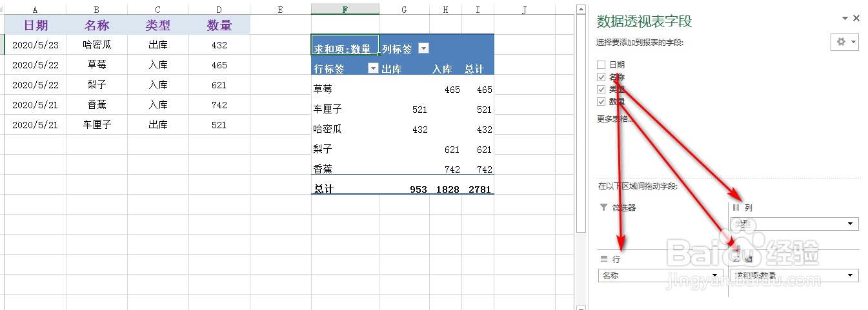The height and width of the screenshot is (310, 868).
Task: Check the 日期 field checkbox
Action: (601, 65)
